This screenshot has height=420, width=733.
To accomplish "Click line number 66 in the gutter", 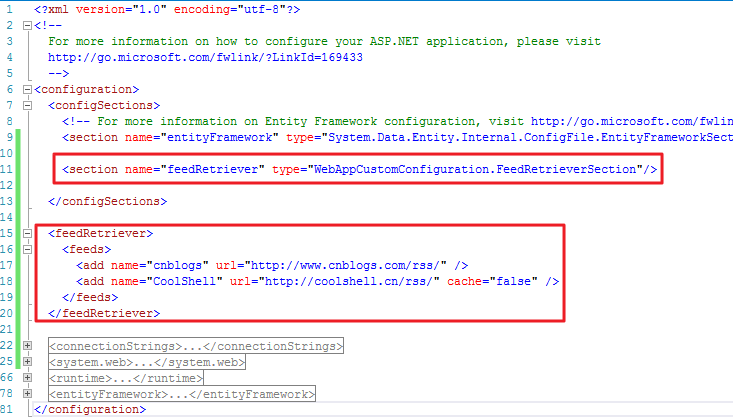I will coord(7,377).
